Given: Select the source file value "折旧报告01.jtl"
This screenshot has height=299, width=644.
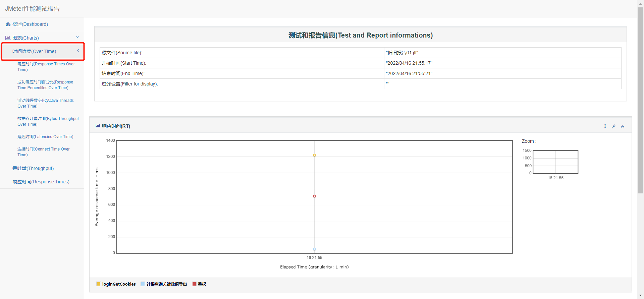Looking at the screenshot, I should (402, 53).
